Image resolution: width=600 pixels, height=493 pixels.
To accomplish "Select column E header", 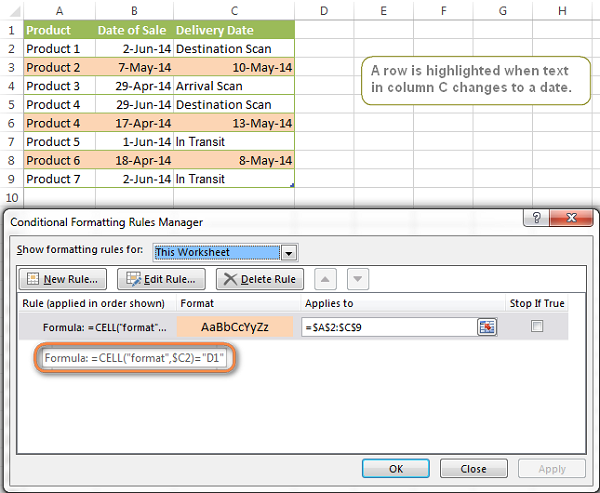I will coord(383,11).
